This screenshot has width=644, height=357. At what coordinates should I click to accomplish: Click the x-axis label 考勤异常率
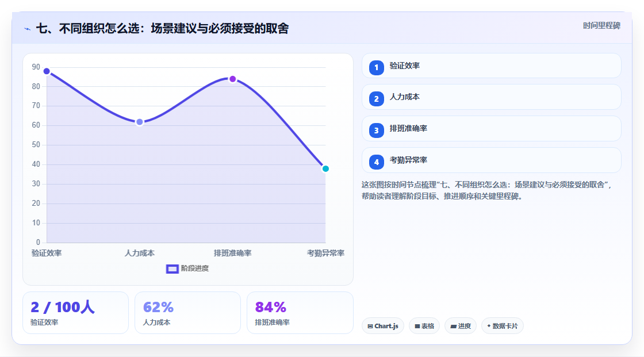pyautogui.click(x=325, y=253)
